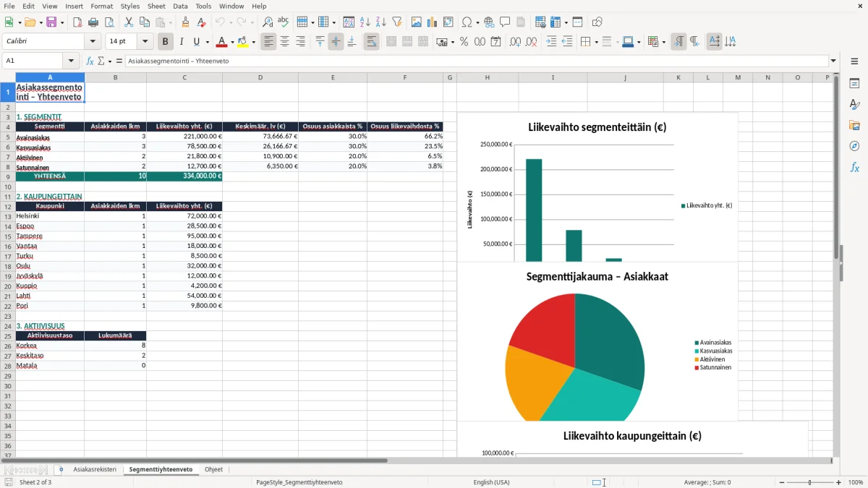The height and width of the screenshot is (488, 868).
Task: Insert comment speech bubble icon
Action: coord(505,22)
